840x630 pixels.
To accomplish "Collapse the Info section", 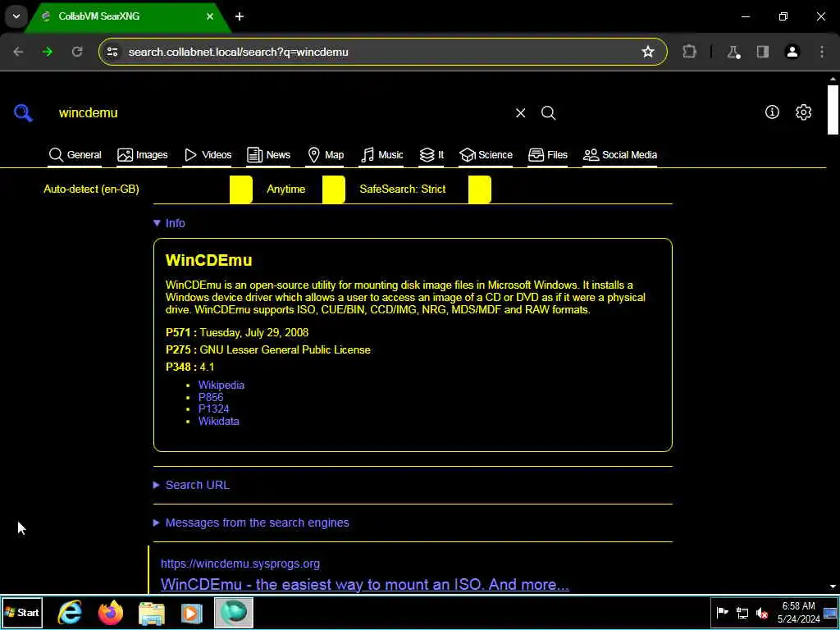I will [169, 223].
